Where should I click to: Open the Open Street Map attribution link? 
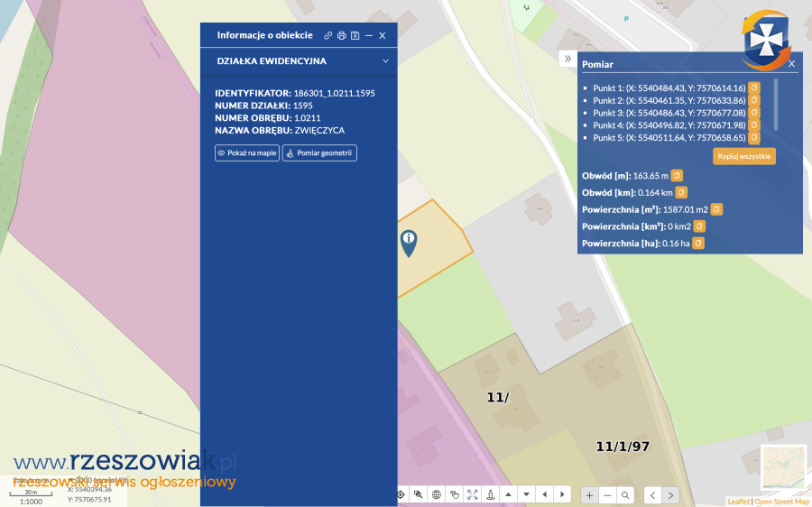[781, 502]
